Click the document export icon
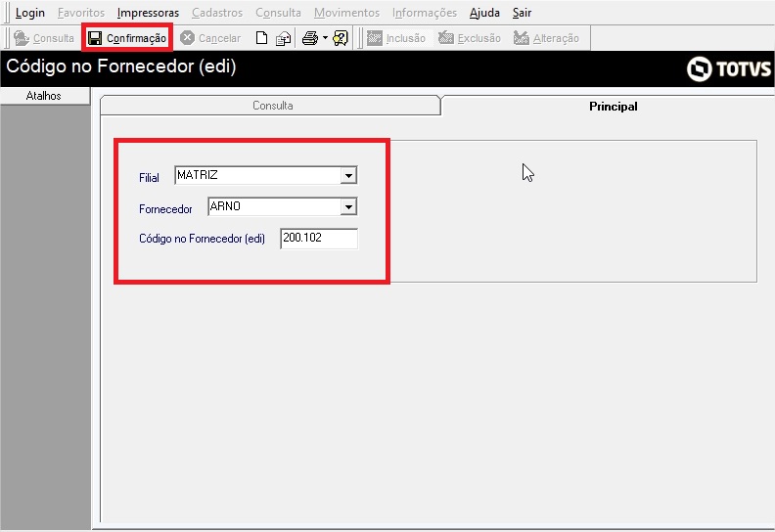Viewport: 775px width, 532px height. point(283,38)
